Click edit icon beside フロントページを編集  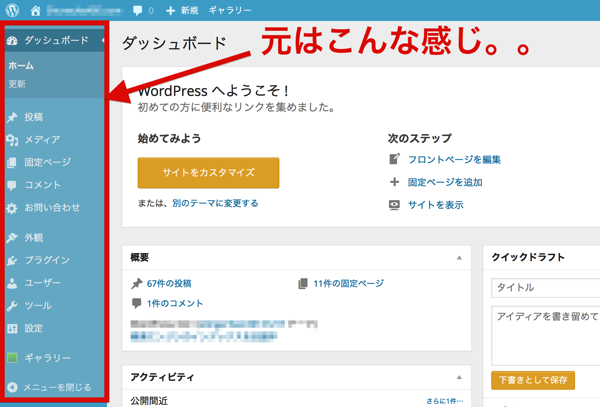(395, 159)
